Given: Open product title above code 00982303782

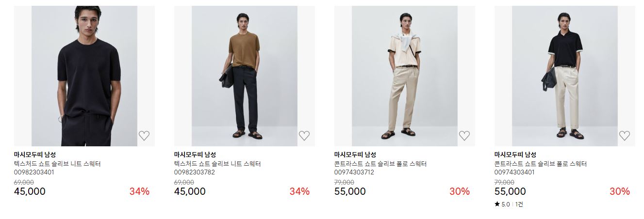Looking at the screenshot, I should pos(217,164).
